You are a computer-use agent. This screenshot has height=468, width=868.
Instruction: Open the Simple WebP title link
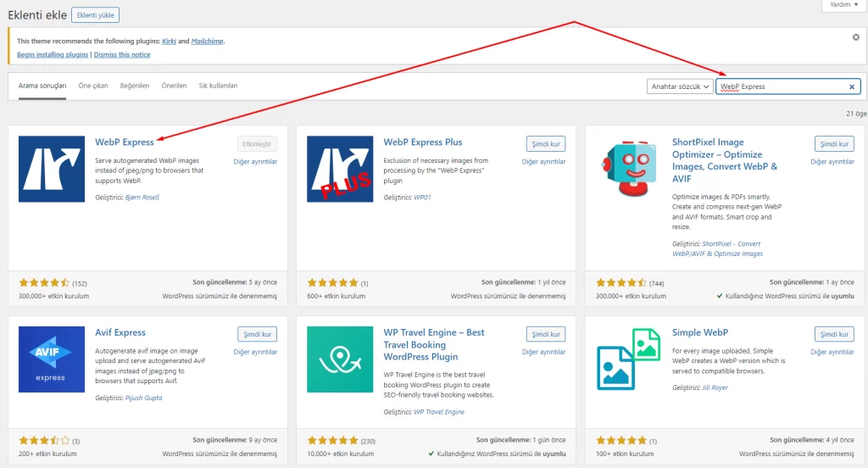coord(699,332)
